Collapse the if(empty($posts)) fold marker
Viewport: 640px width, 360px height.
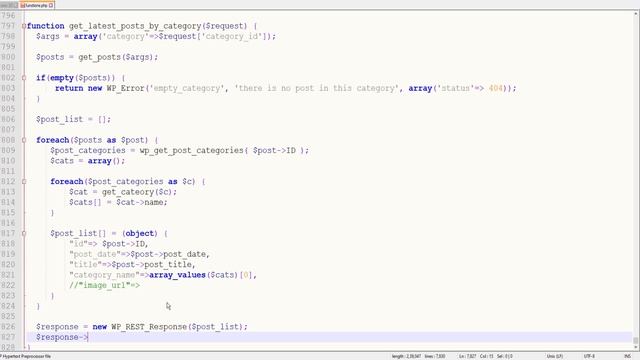pos(24,78)
